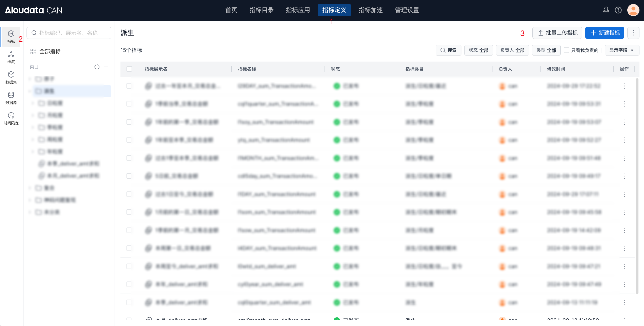Check the first table row checkbox
This screenshot has height=326, width=644.
point(129,86)
